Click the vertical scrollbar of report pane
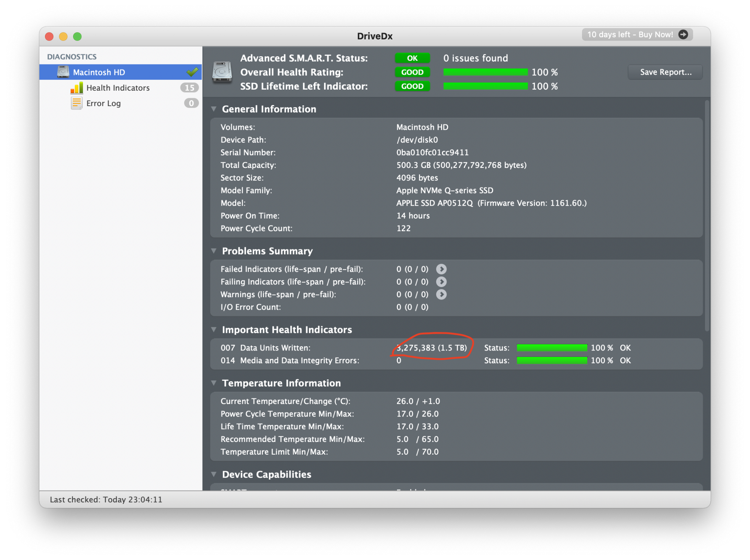This screenshot has height=560, width=750. coord(707,216)
